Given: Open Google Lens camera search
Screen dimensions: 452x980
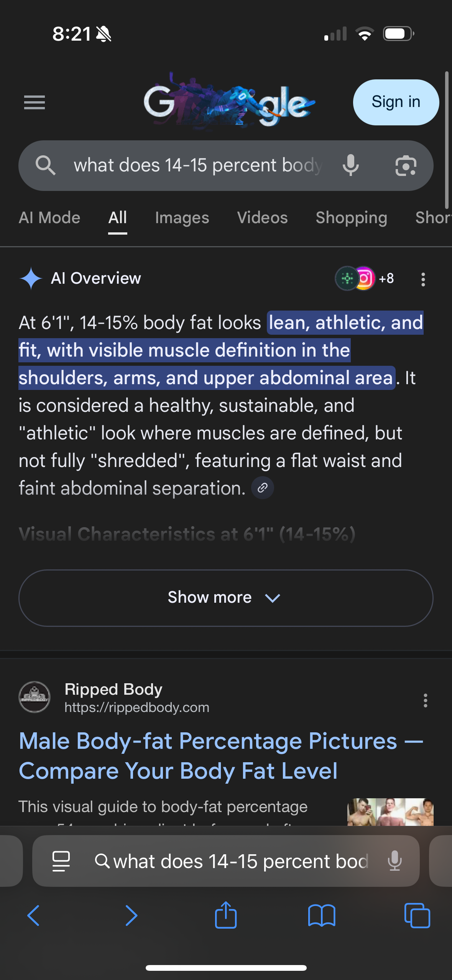Looking at the screenshot, I should click(406, 166).
